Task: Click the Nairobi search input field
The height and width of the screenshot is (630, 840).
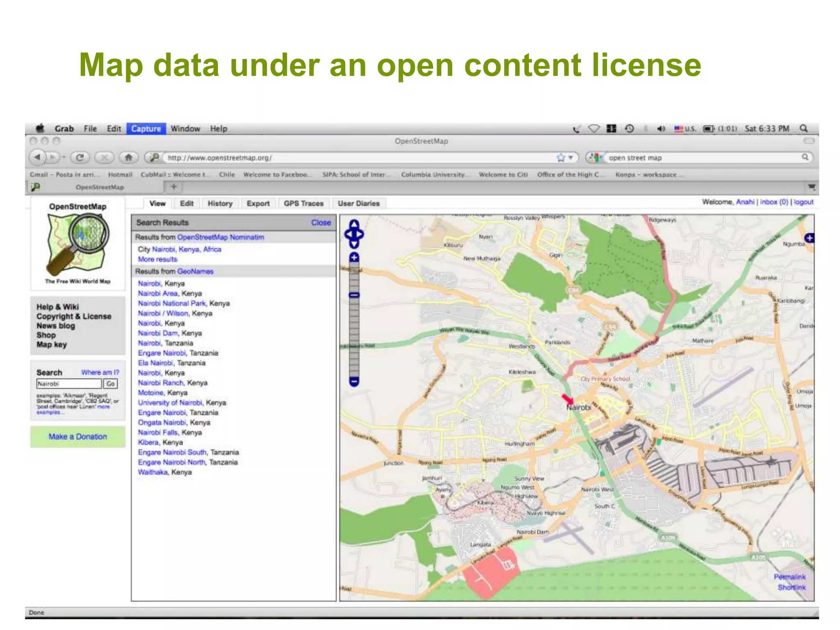Action: [x=69, y=383]
